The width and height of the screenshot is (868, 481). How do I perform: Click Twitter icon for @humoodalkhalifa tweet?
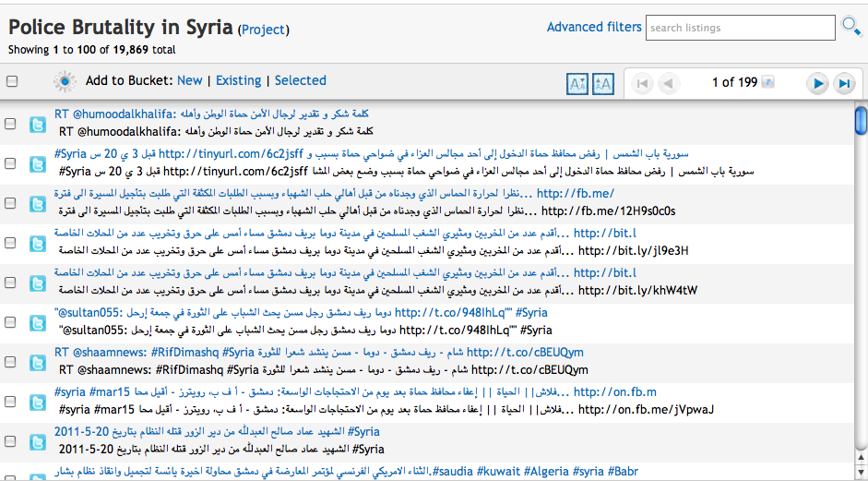pos(38,124)
